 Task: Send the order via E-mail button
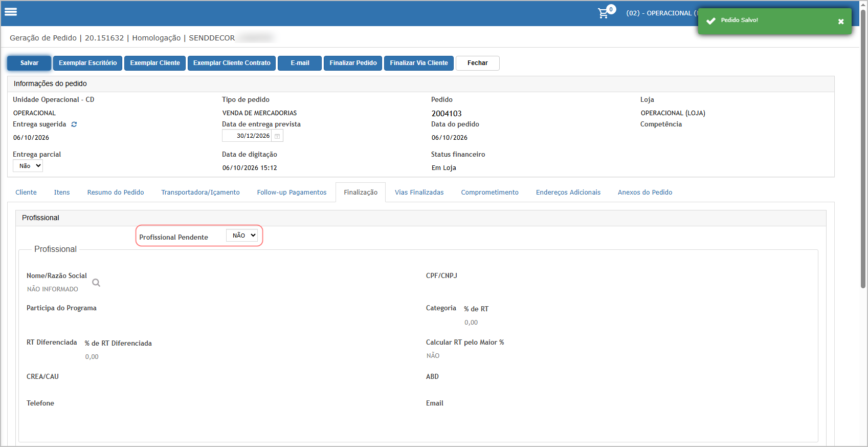[x=300, y=63]
